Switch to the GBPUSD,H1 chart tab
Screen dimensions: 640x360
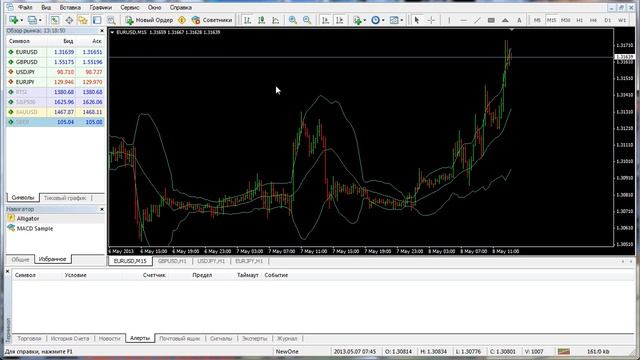[172, 261]
